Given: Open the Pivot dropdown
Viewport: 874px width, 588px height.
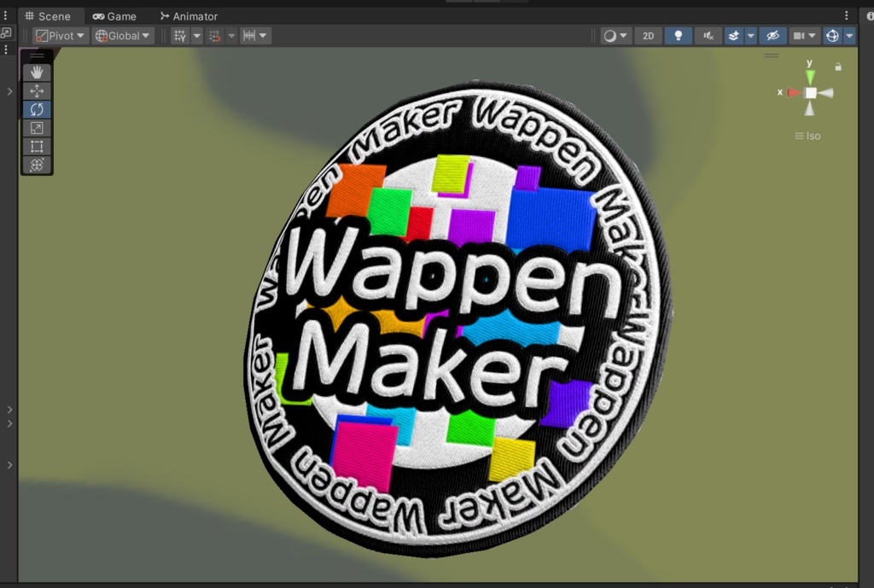Looking at the screenshot, I should coord(59,35).
